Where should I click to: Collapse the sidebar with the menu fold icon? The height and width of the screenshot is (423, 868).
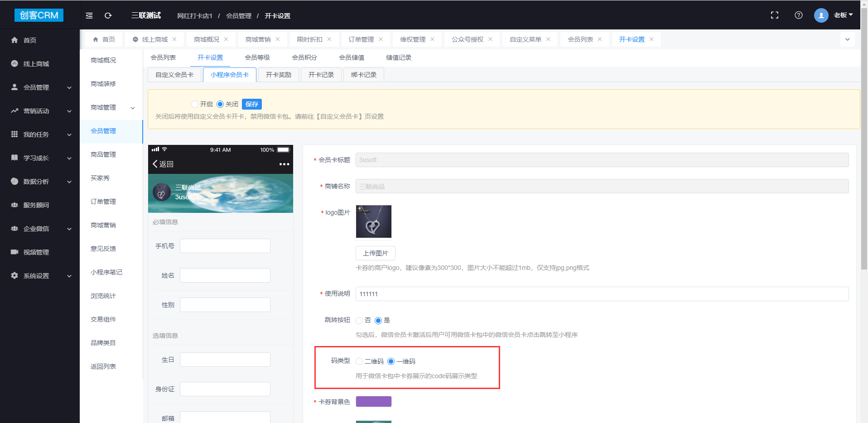89,15
